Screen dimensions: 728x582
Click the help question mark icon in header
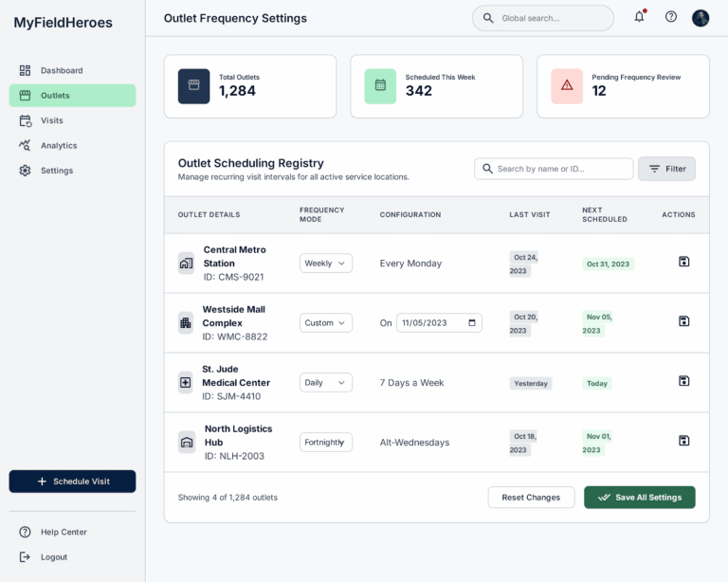pyautogui.click(x=670, y=17)
